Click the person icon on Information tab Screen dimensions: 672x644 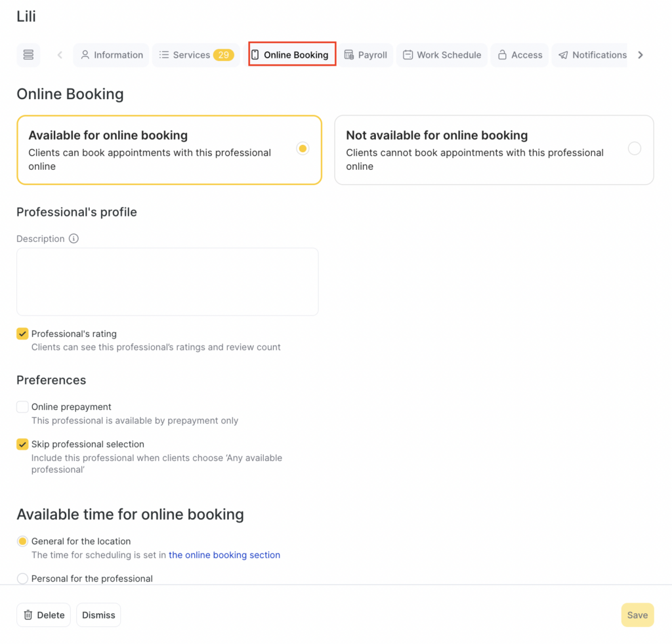(85, 55)
